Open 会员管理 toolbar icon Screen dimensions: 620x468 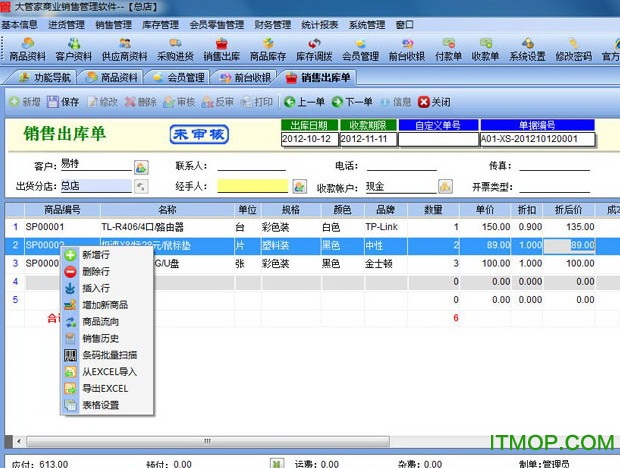point(360,49)
